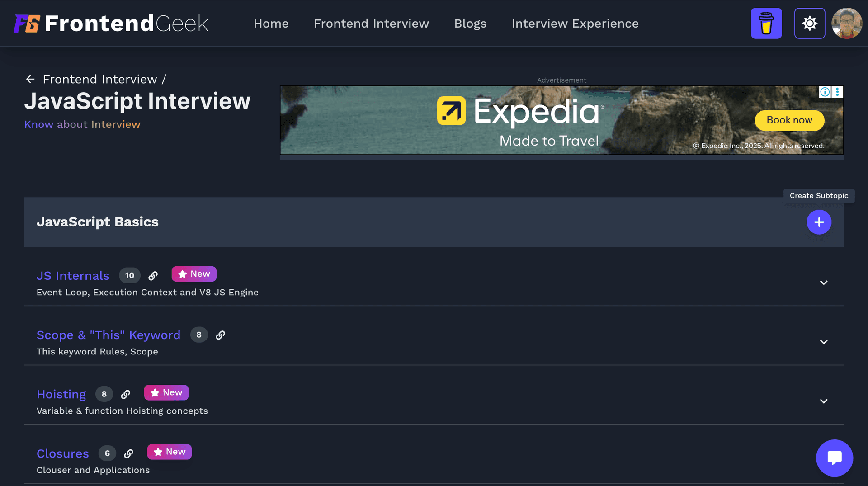Open the Know about Interview link
The height and width of the screenshot is (486, 868).
pos(82,124)
